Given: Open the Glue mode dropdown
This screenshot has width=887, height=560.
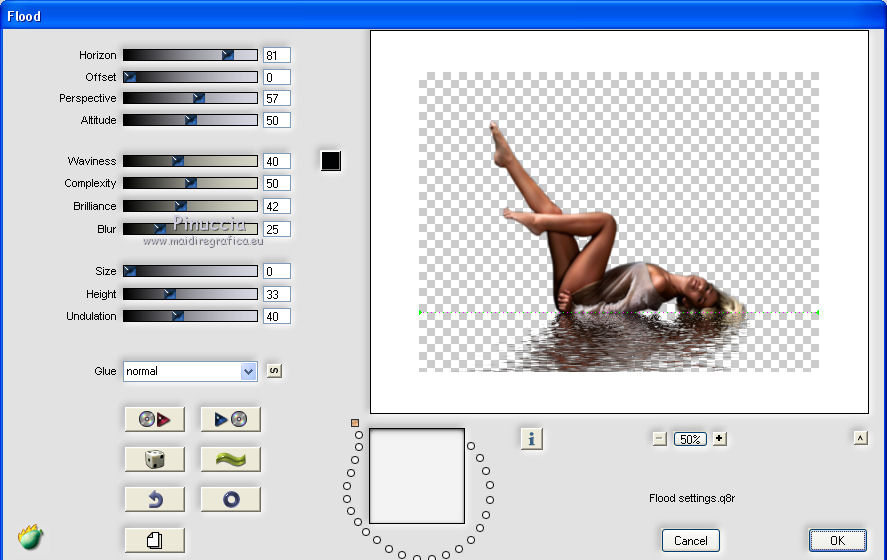Looking at the screenshot, I should tap(190, 372).
